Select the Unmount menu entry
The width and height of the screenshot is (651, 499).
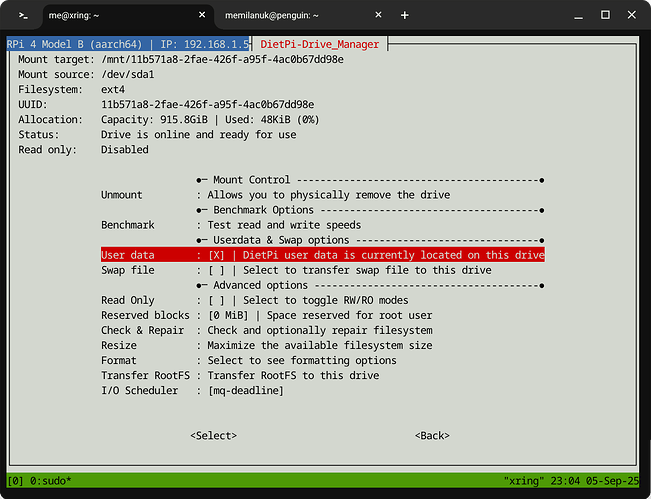coord(275,195)
